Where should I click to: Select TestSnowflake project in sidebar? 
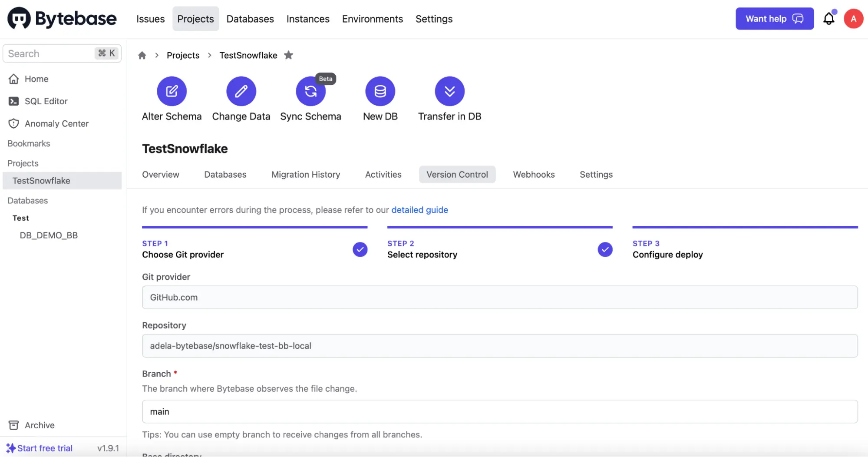pos(62,181)
